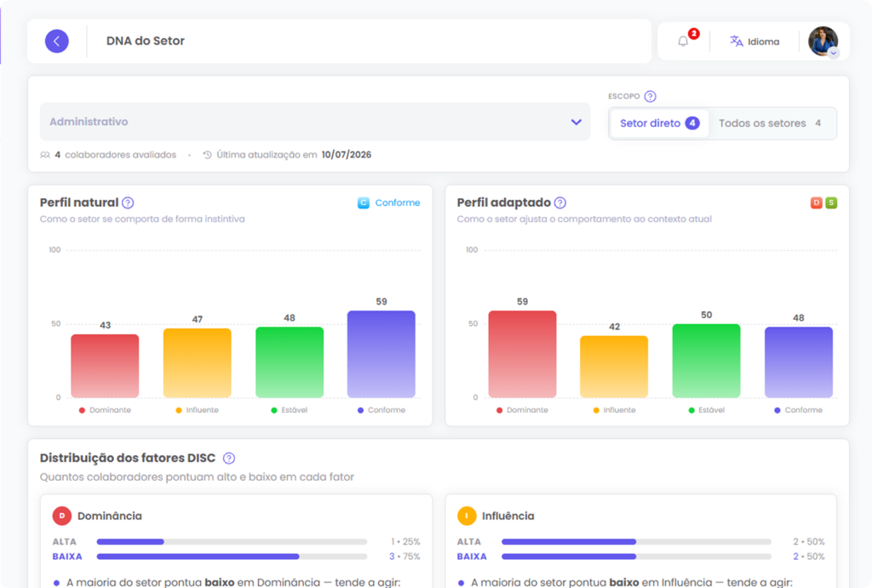Screen dimensions: 872x588
Task: Click the Idioma translate icon
Action: point(737,41)
